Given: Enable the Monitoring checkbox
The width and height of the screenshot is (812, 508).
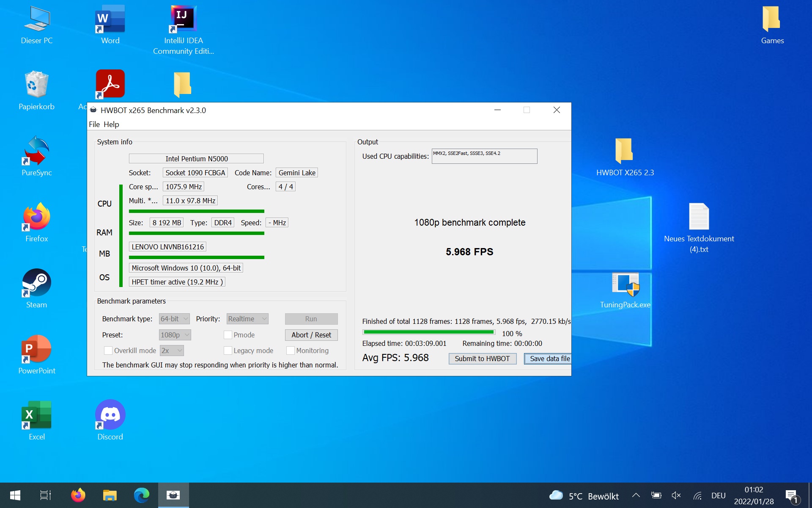Looking at the screenshot, I should pyautogui.click(x=291, y=351).
